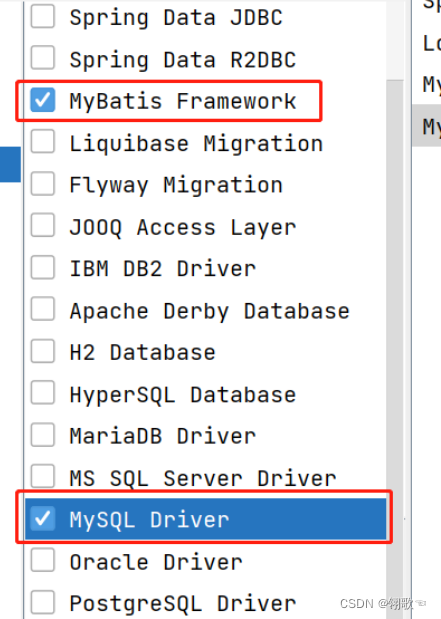Check the Liquibase Migration checkbox
Screen dimensions: 441x619
coord(43,141)
